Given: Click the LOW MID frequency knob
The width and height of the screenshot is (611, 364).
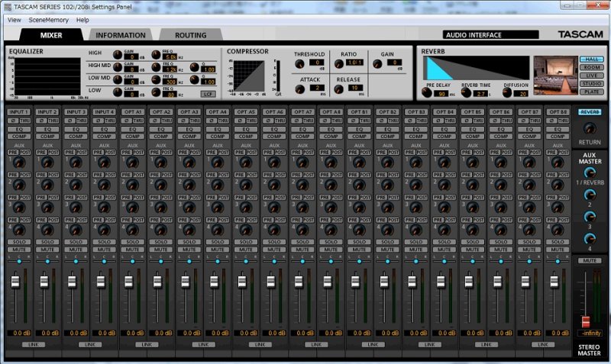Looking at the screenshot, I should click(x=157, y=79).
